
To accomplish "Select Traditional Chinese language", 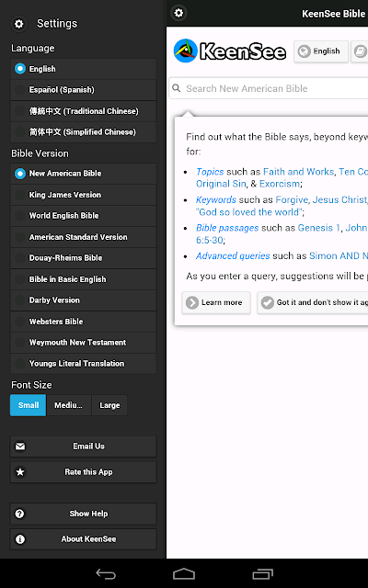I will 83,111.
